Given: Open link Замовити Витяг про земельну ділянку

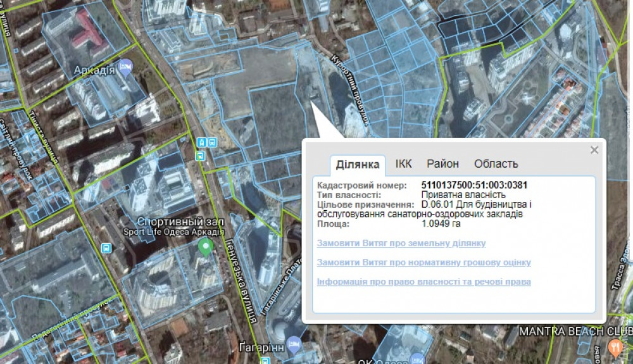Looking at the screenshot, I should [401, 243].
